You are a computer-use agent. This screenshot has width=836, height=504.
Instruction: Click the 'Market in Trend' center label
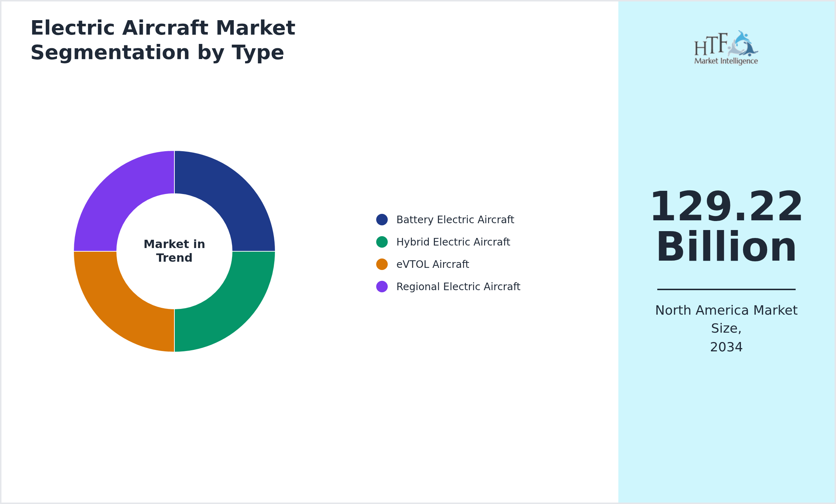(x=174, y=251)
